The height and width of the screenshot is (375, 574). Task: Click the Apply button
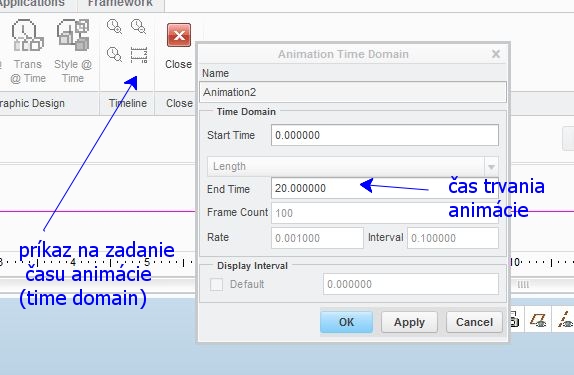[x=409, y=322]
